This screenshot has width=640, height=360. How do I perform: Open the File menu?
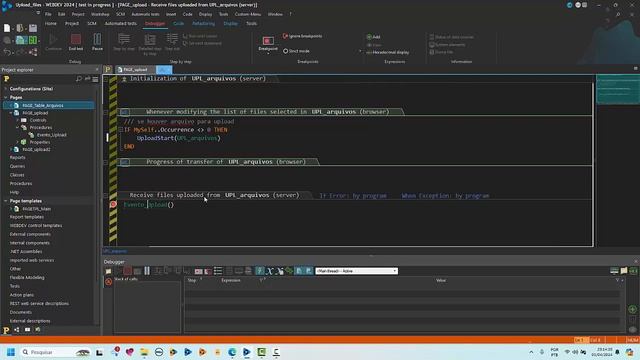point(48,14)
